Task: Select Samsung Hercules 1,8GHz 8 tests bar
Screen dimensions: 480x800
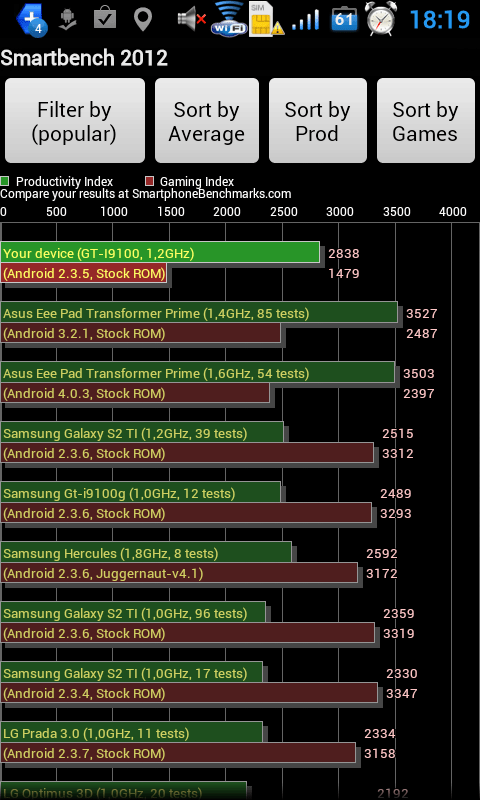Action: [146, 552]
